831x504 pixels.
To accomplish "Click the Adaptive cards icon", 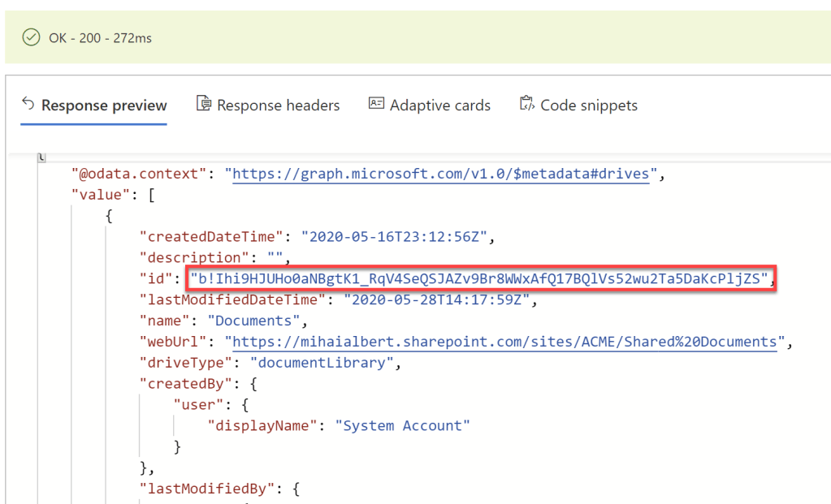I will (x=376, y=104).
